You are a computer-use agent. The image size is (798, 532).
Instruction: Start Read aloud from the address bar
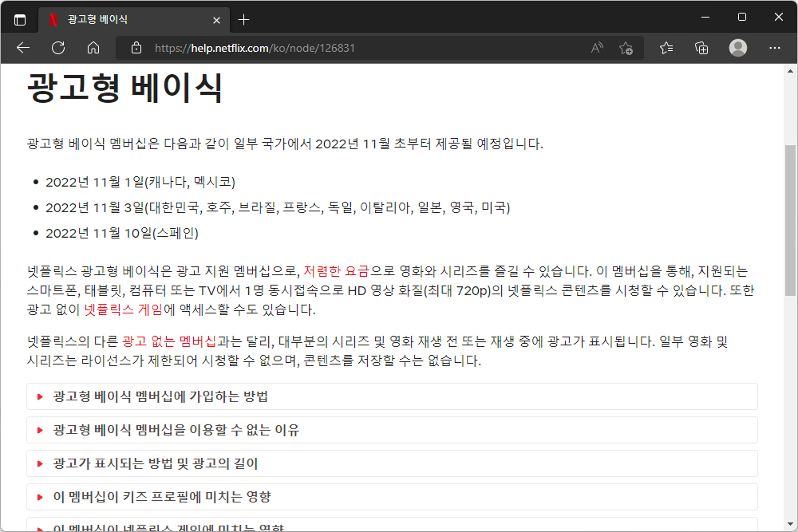[x=597, y=48]
